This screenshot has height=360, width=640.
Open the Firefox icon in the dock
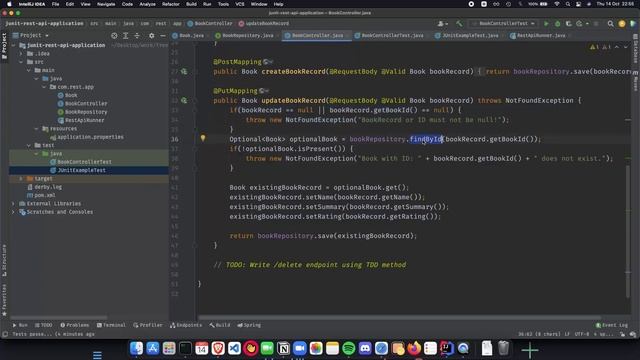(x=414, y=348)
